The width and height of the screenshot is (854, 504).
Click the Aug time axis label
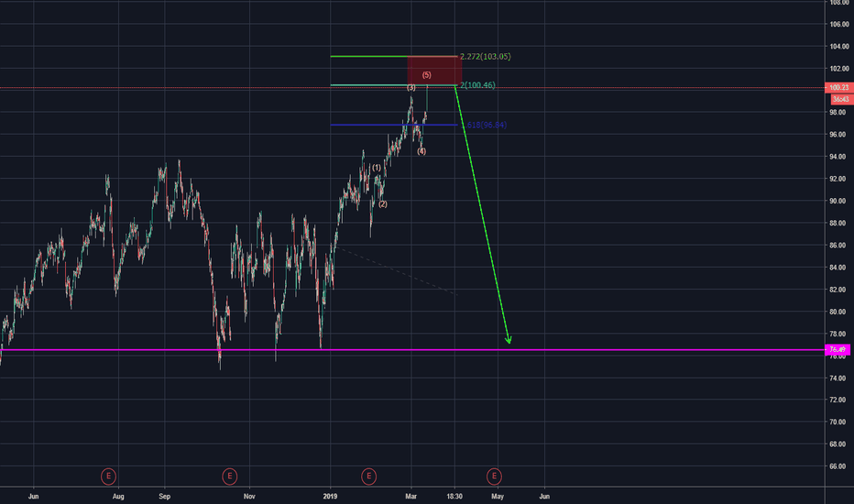click(118, 497)
